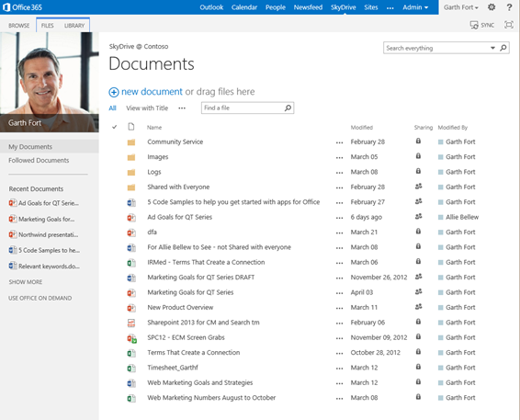The image size is (520, 420).
Task: Open the Shared with Everyone folder icon
Action: (x=131, y=187)
